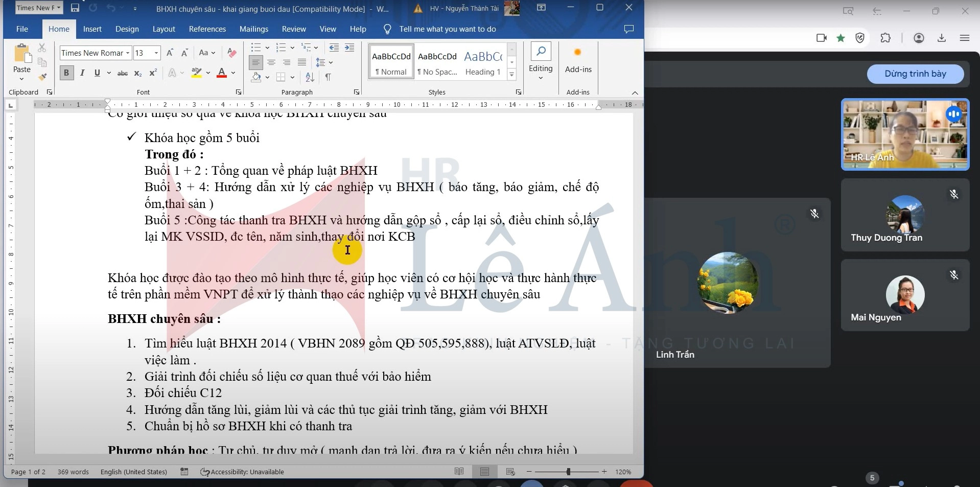
Task: Toggle Show/Hide paragraph marks
Action: coord(328,76)
